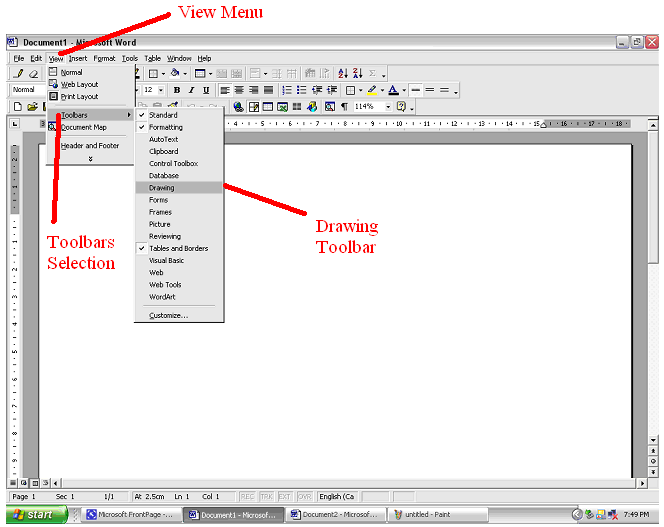This screenshot has width=664, height=527.
Task: Select the Draw Table pencil tool
Action: (x=18, y=73)
